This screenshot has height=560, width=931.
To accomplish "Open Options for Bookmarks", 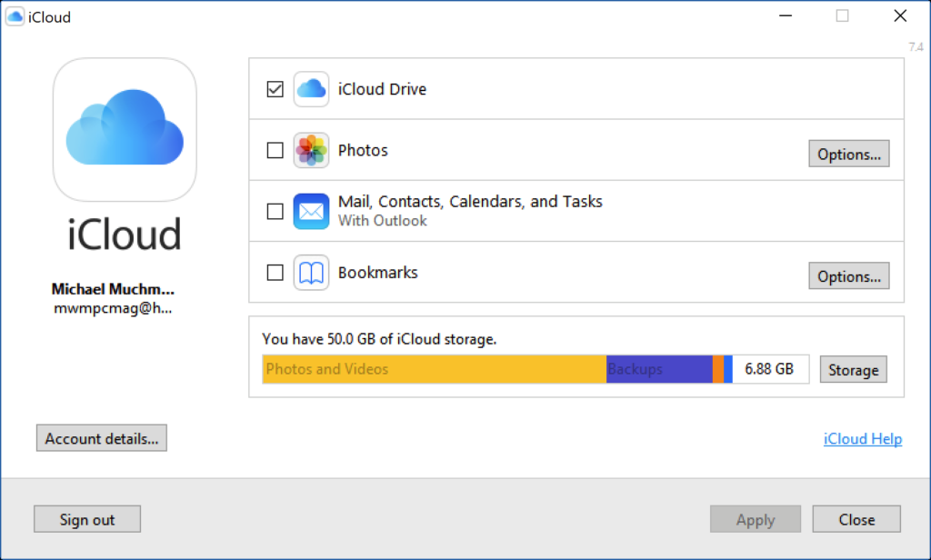I will point(848,275).
